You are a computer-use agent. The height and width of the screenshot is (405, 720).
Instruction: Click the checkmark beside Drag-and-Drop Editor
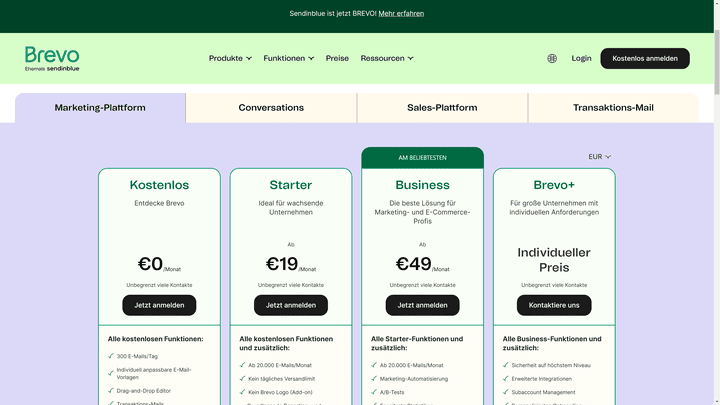pos(111,390)
